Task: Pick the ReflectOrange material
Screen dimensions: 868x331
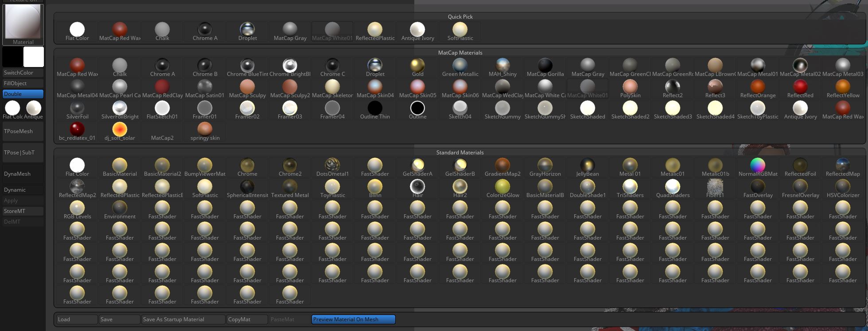Action: pyautogui.click(x=758, y=89)
